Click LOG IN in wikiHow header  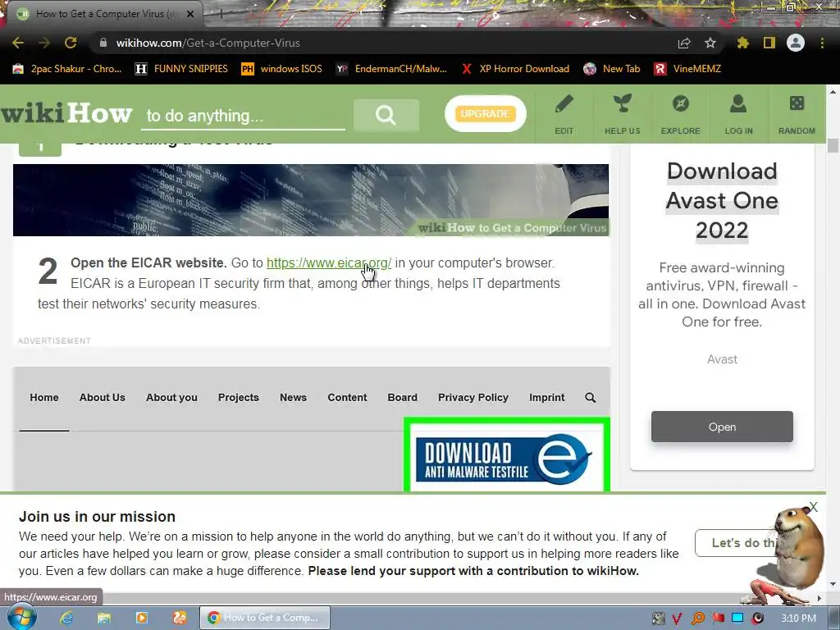[x=739, y=114]
